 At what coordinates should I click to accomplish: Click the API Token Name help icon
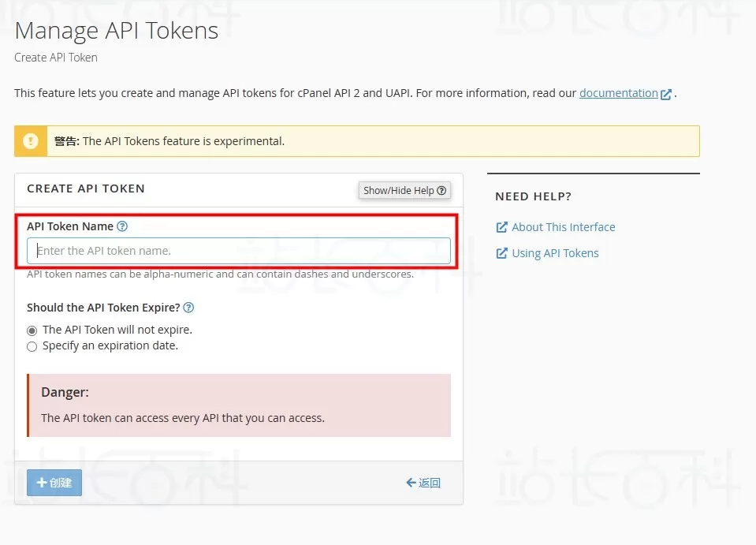122,226
